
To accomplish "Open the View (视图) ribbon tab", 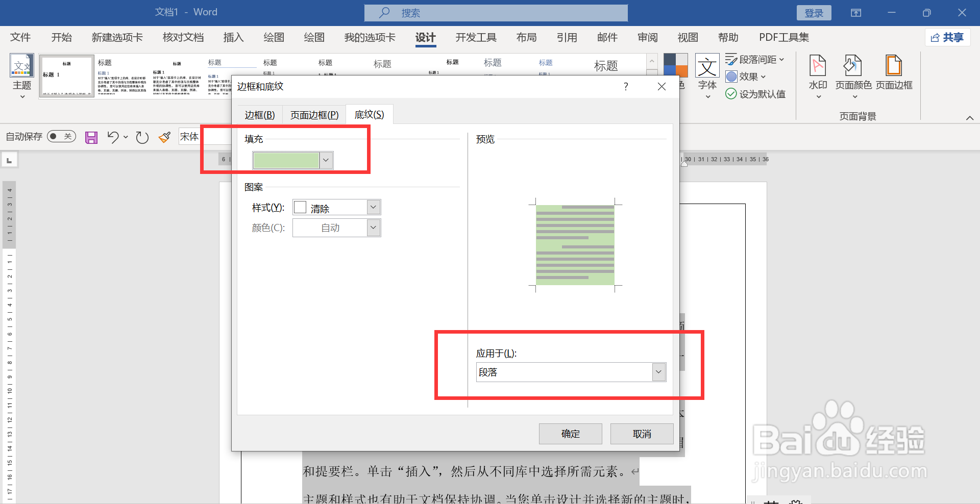I will (x=688, y=37).
